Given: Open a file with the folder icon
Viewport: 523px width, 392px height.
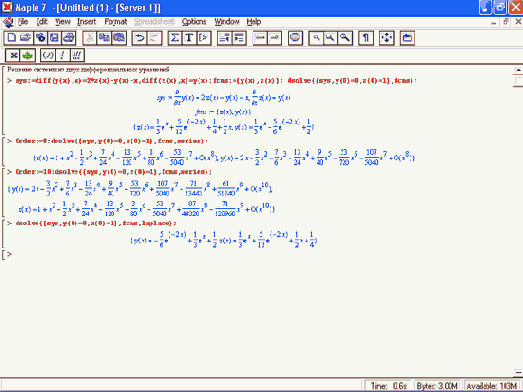Looking at the screenshot, I should [26, 38].
